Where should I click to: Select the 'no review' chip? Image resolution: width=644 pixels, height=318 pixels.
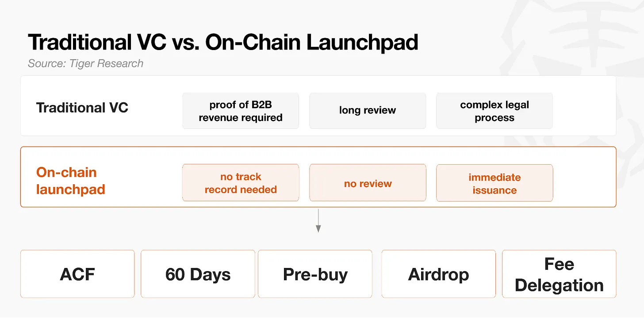[x=368, y=182]
